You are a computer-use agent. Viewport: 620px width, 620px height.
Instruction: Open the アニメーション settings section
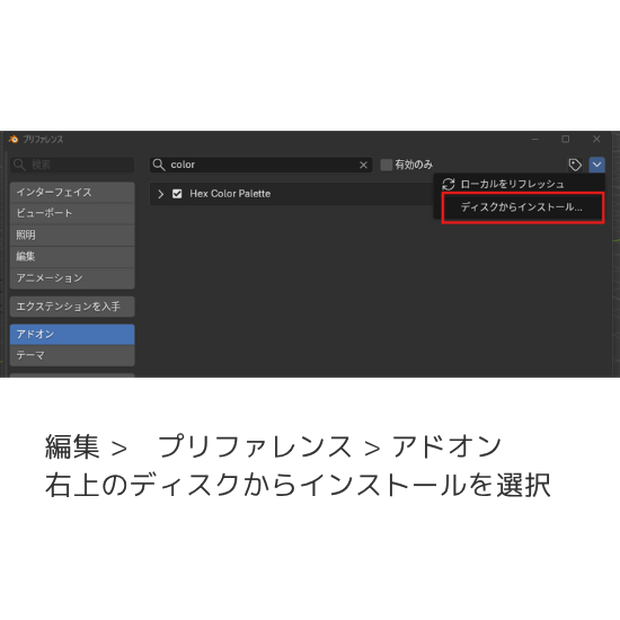click(x=72, y=278)
